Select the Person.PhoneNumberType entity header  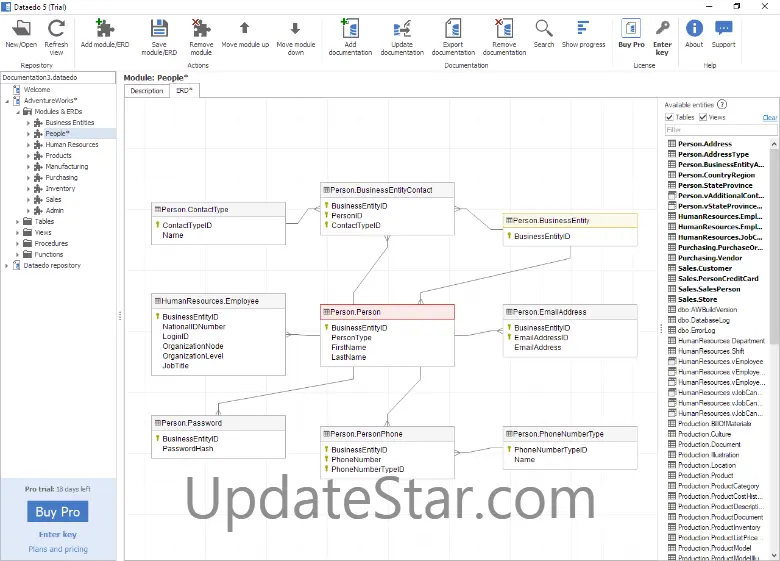570,434
